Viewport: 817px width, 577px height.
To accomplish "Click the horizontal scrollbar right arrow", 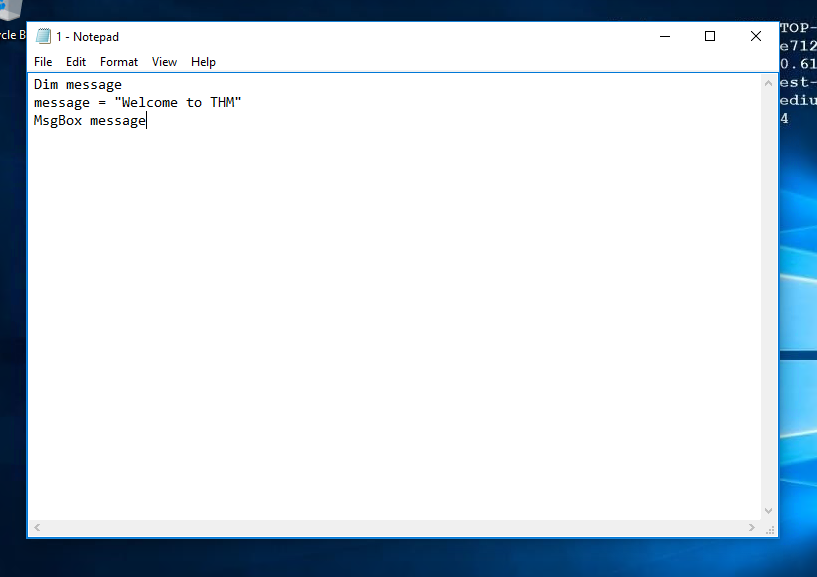I will click(x=752, y=527).
